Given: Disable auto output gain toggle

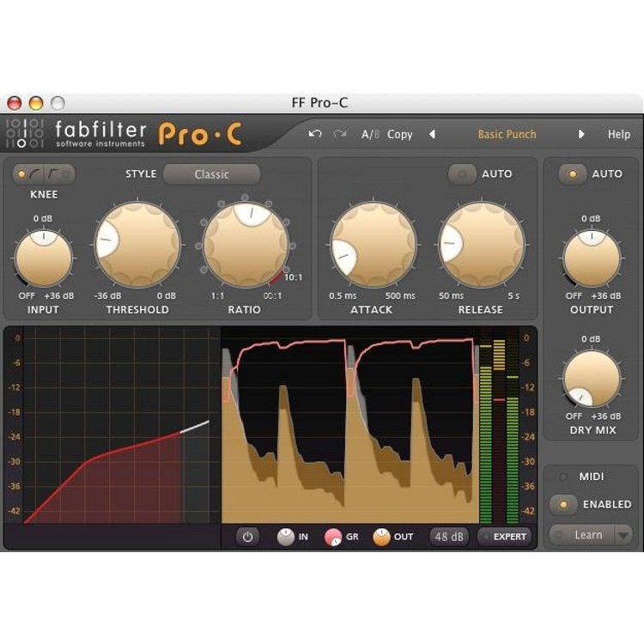Looking at the screenshot, I should [x=573, y=174].
